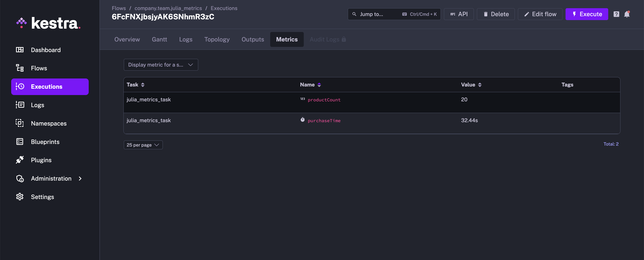Open Namespaces via its sidebar icon

[20, 123]
